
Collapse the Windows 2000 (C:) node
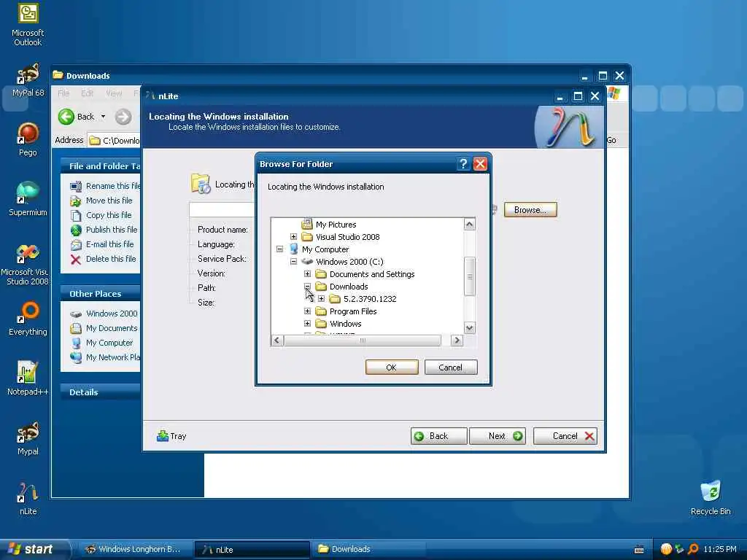click(293, 262)
